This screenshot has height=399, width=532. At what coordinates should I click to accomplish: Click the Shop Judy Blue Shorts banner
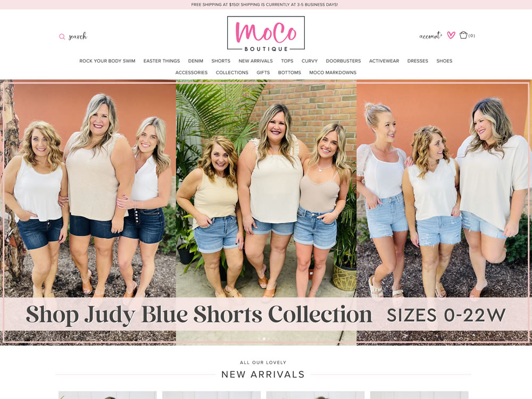point(266,212)
